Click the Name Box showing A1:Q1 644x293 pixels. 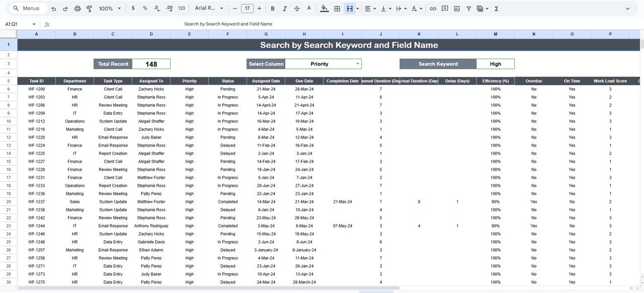15,23
